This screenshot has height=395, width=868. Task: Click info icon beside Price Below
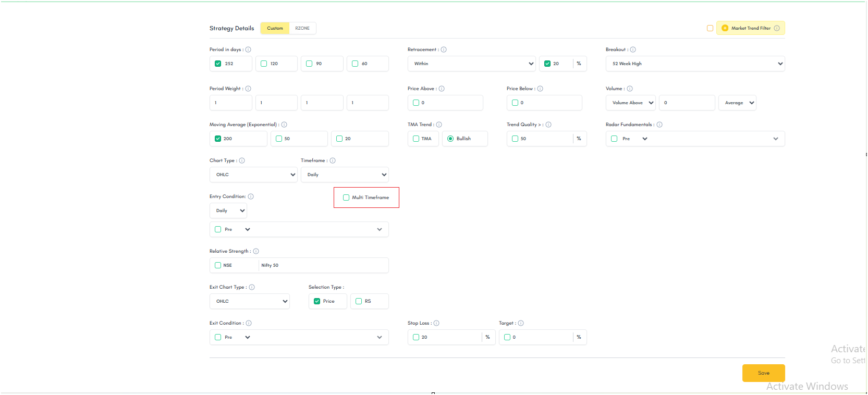click(540, 89)
